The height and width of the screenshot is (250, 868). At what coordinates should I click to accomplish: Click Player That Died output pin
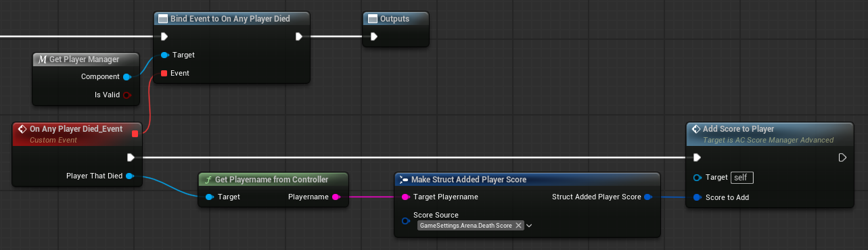[x=130, y=176]
